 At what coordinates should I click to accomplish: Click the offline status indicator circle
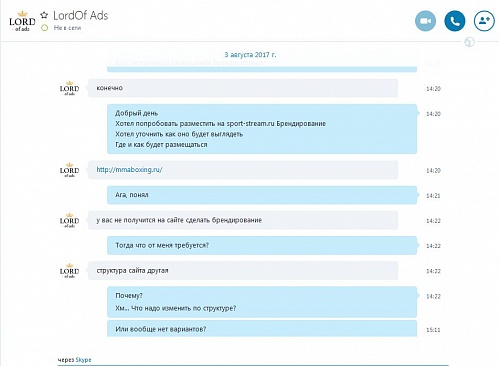tap(44, 28)
